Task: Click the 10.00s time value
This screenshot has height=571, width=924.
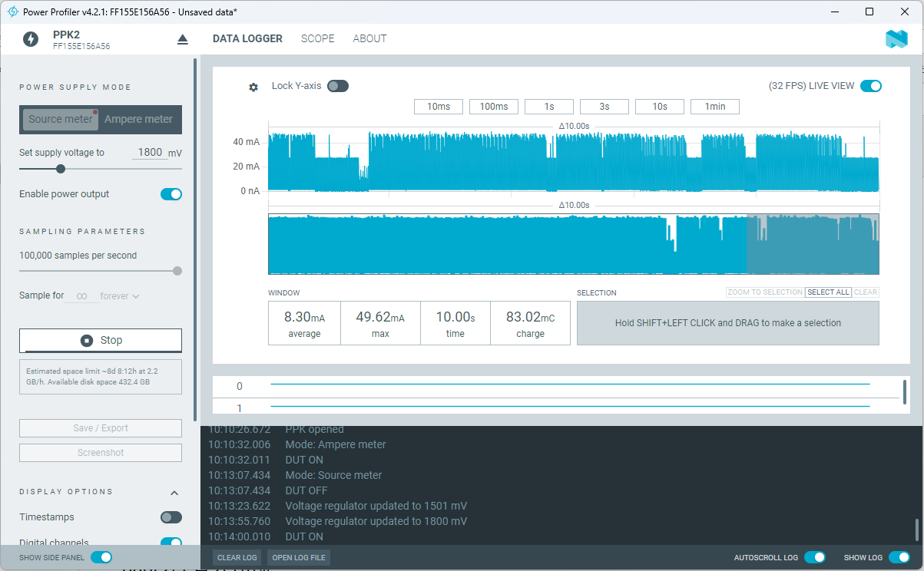Action: [455, 317]
